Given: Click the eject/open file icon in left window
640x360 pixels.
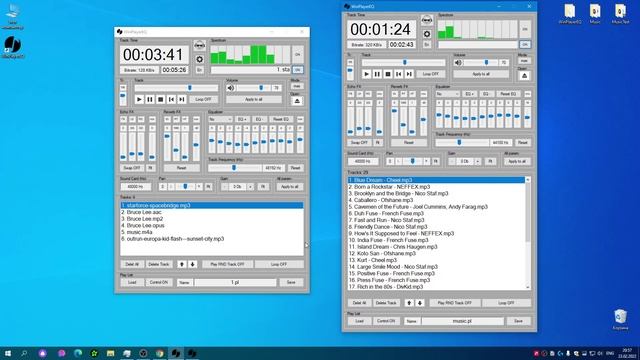Looking at the screenshot, I should 297,101.
